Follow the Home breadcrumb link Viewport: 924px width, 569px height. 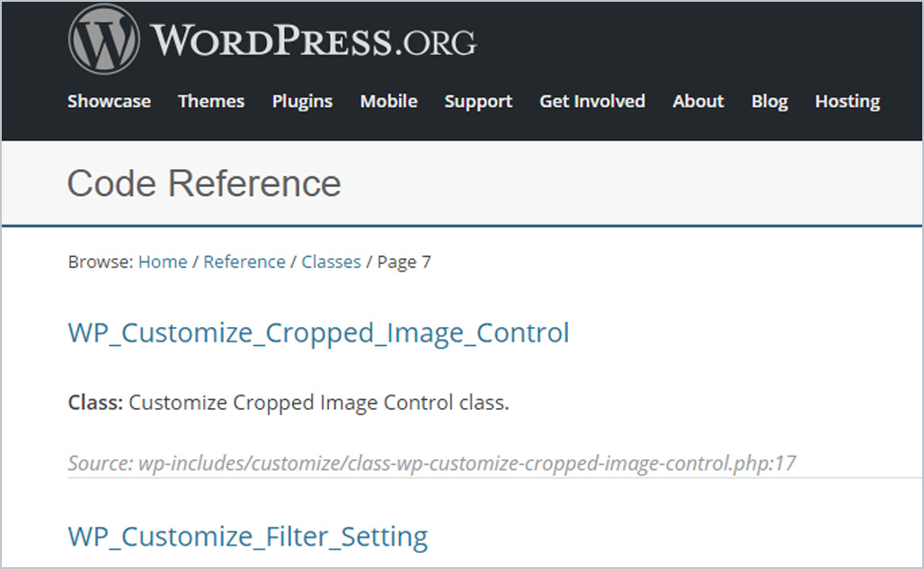[x=163, y=262]
